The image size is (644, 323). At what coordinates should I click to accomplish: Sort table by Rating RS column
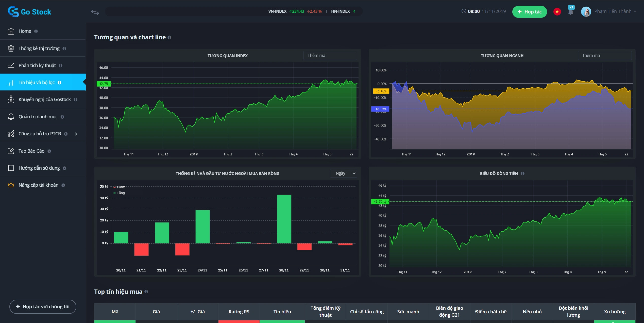[x=239, y=312]
